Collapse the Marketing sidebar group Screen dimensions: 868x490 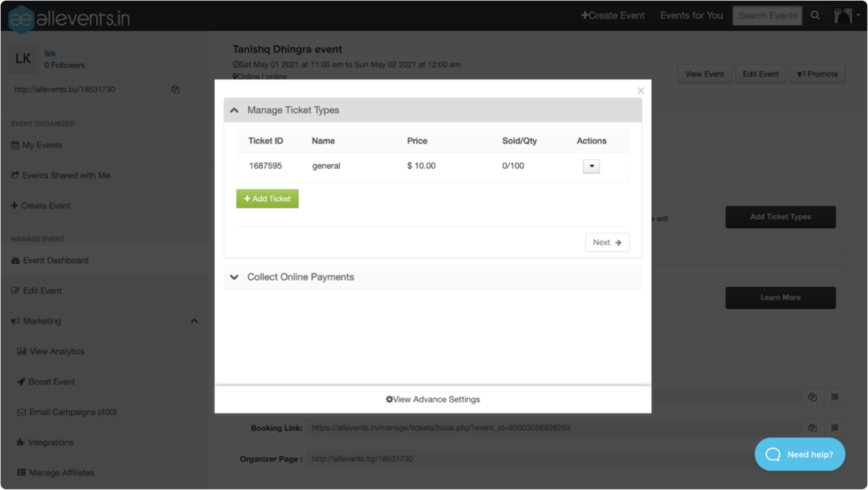click(194, 321)
